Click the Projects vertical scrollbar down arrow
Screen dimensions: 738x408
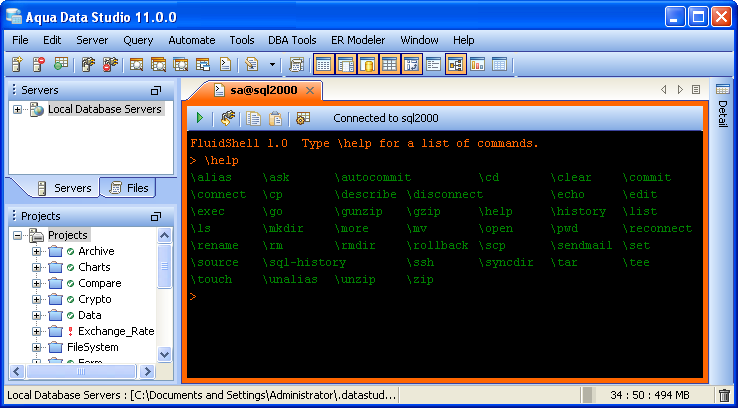[164, 354]
